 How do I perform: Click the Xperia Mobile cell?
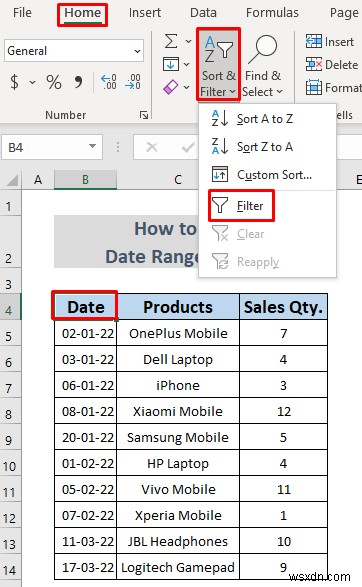[x=178, y=515]
